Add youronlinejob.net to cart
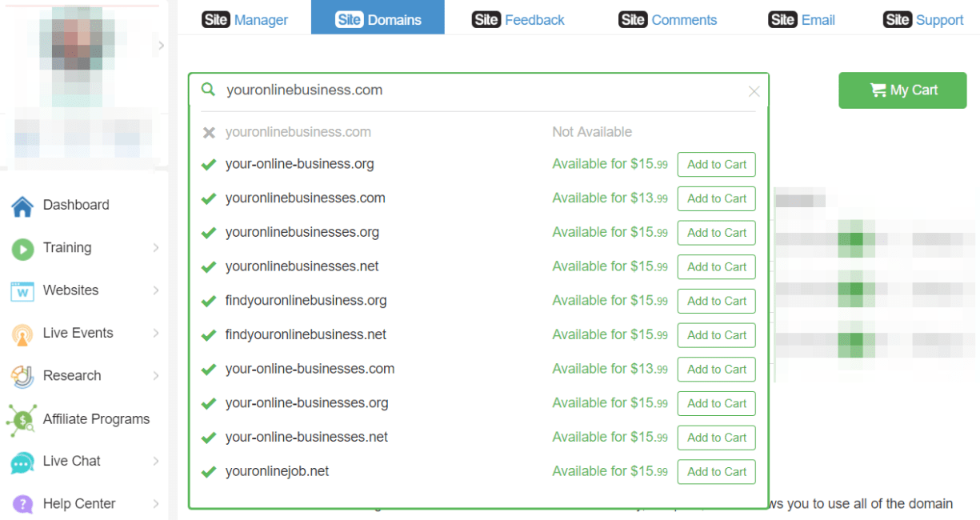The image size is (980, 520). [716, 472]
